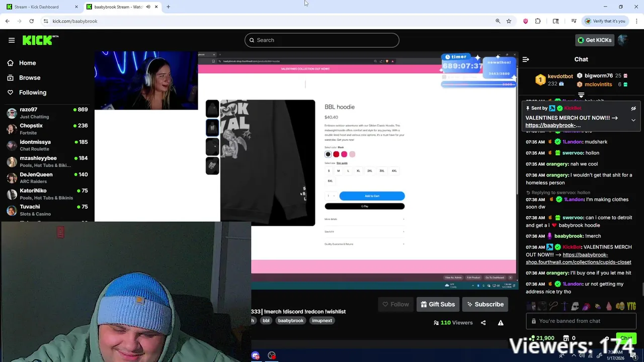This screenshot has height=362, width=644.
Task: Click the Subscribe button
Action: [485, 304]
